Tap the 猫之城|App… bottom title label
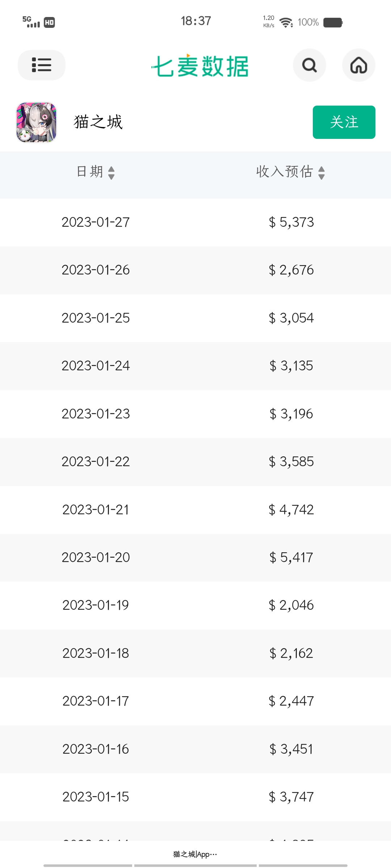Viewport: 391px width, 868px height. [x=195, y=854]
